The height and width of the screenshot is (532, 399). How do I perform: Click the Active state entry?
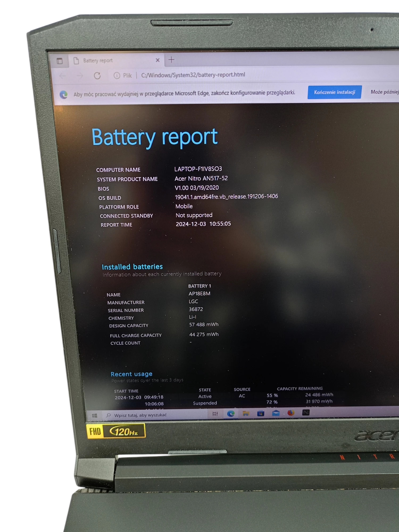[205, 396]
